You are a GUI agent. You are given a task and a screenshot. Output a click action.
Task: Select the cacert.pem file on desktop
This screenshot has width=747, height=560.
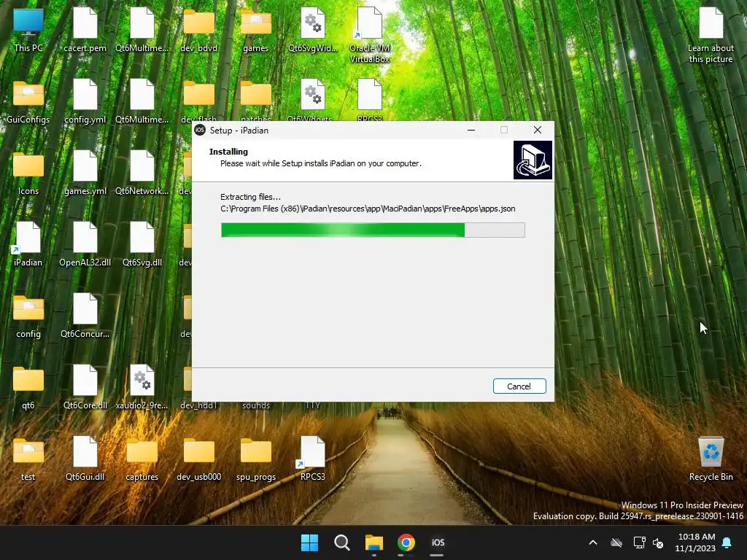[x=85, y=30]
